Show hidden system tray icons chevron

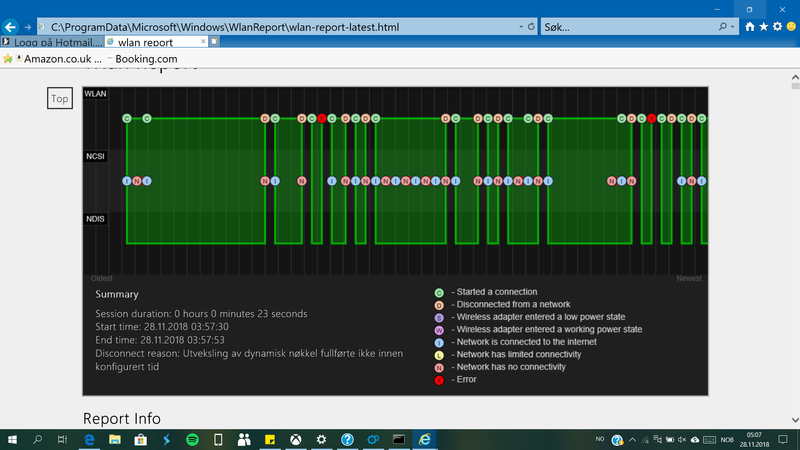[633, 439]
